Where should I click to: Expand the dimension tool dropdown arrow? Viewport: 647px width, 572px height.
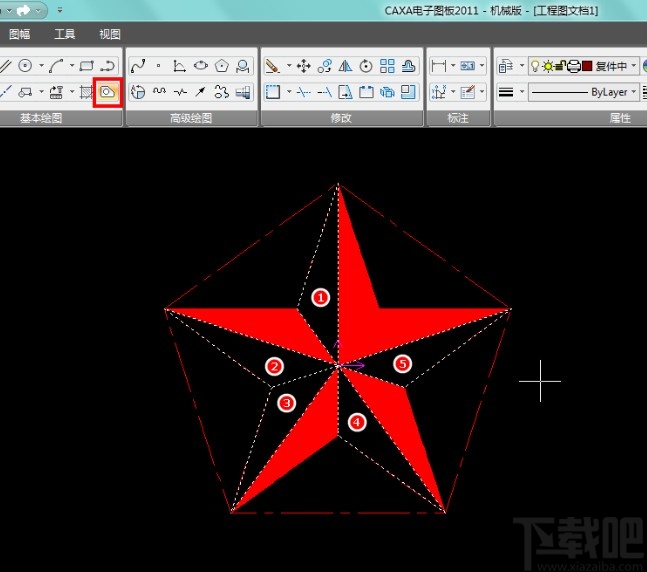pos(453,66)
